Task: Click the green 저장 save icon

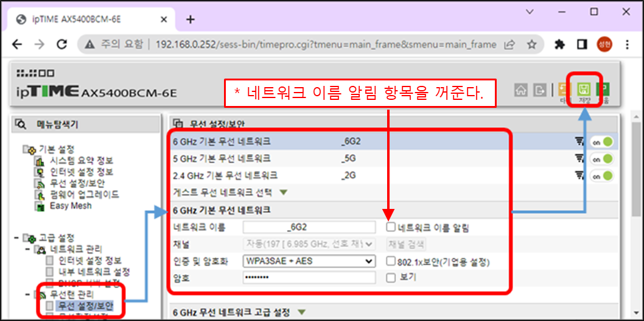Action: (583, 90)
